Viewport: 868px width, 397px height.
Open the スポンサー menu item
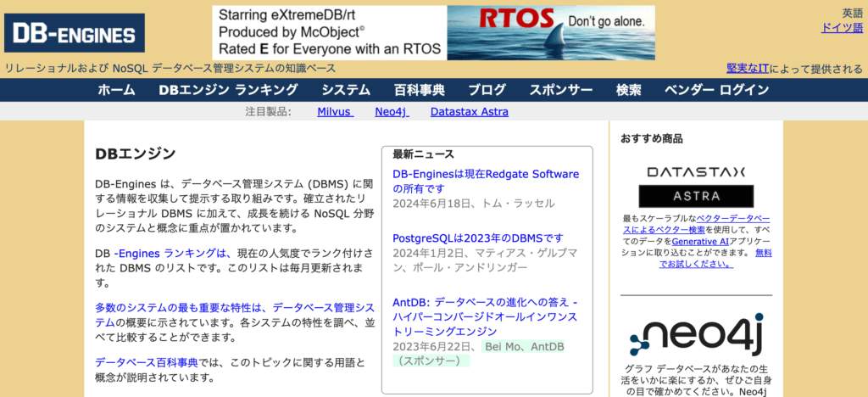pyautogui.click(x=561, y=90)
